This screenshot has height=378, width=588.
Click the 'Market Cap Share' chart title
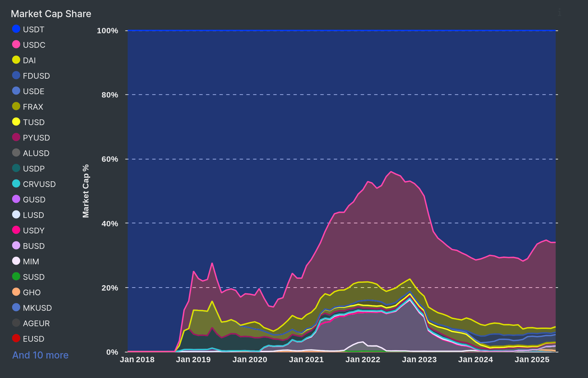[51, 14]
